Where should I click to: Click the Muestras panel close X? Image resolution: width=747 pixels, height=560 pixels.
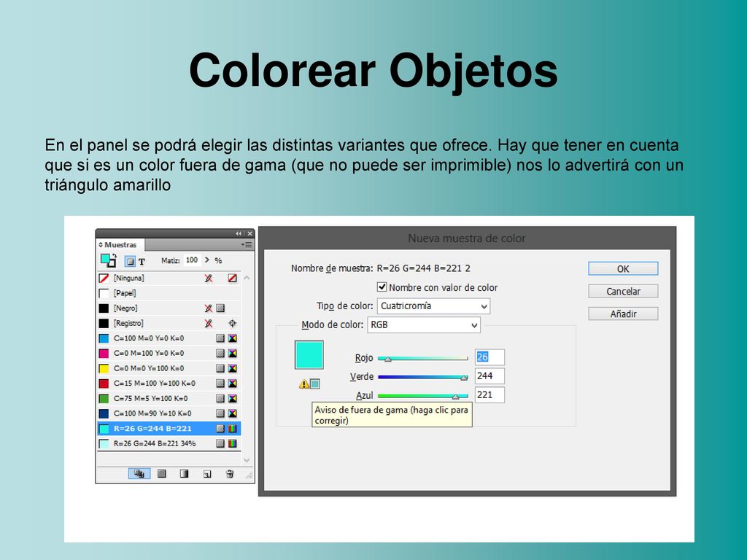pyautogui.click(x=249, y=233)
